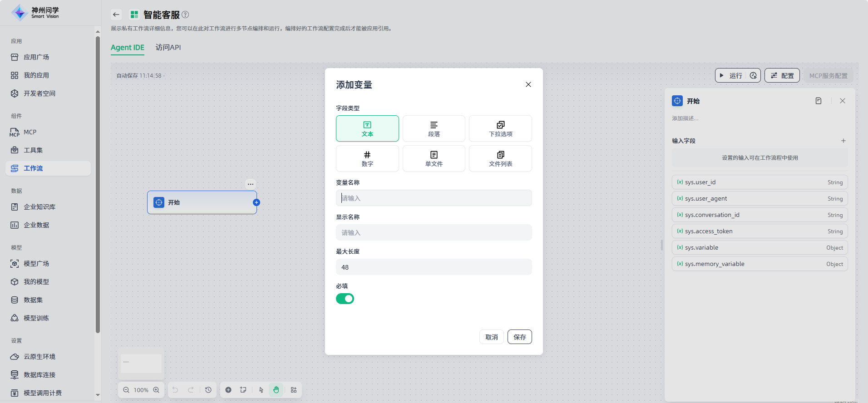Zoom out the canvas with the minus magnifier
Image resolution: width=868 pixels, height=403 pixels.
point(126,390)
